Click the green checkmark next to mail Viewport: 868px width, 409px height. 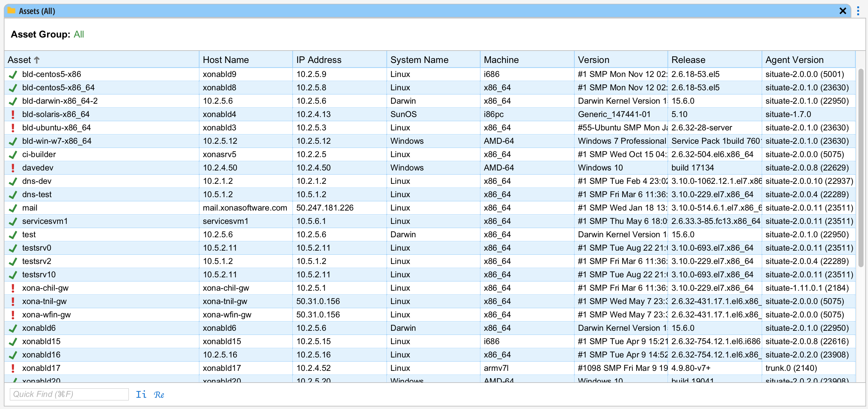13,208
